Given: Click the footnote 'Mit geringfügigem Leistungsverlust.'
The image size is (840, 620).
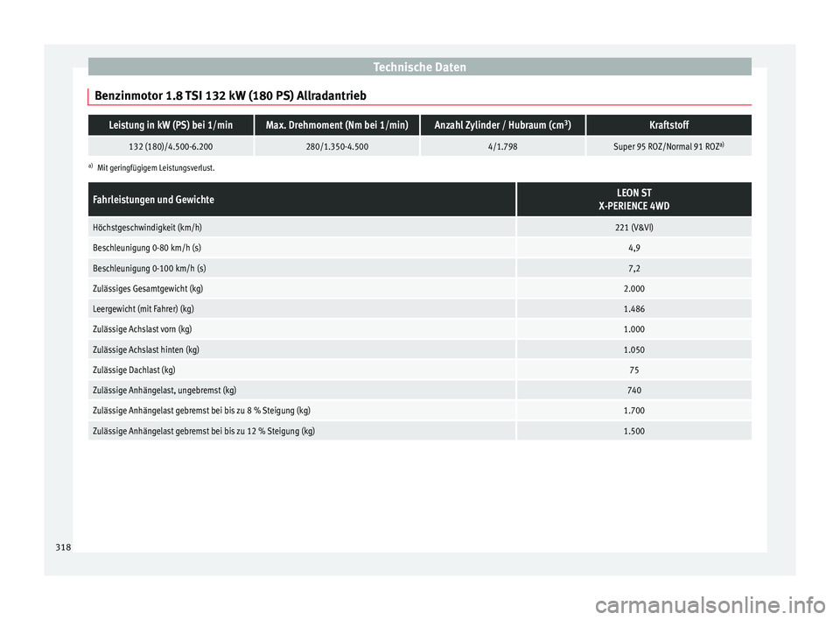Looking at the screenshot, I should tap(156, 168).
